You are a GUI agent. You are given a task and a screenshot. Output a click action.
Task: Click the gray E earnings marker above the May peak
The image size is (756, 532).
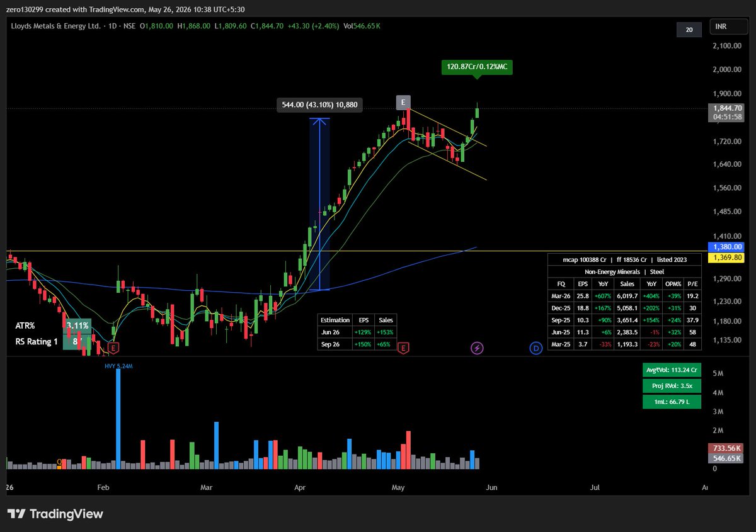click(403, 103)
